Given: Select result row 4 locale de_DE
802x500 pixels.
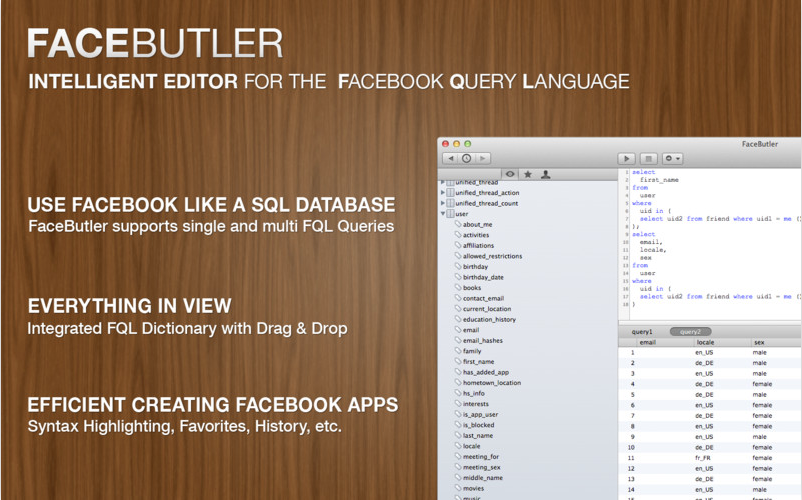Looking at the screenshot, I should click(710, 384).
